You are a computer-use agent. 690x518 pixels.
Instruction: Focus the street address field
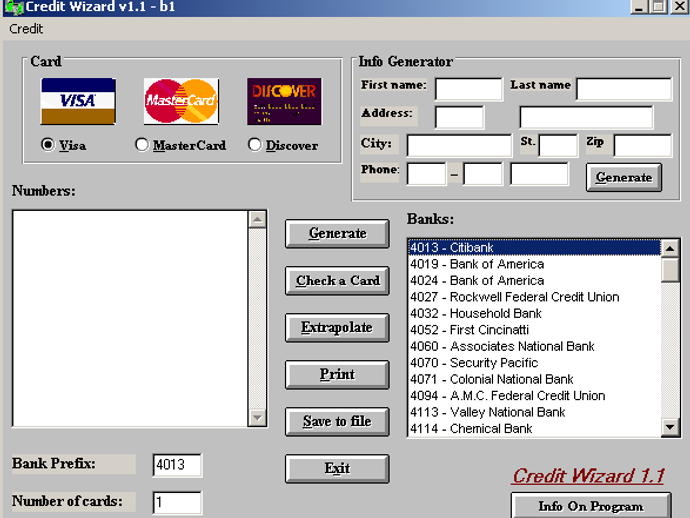coord(586,117)
